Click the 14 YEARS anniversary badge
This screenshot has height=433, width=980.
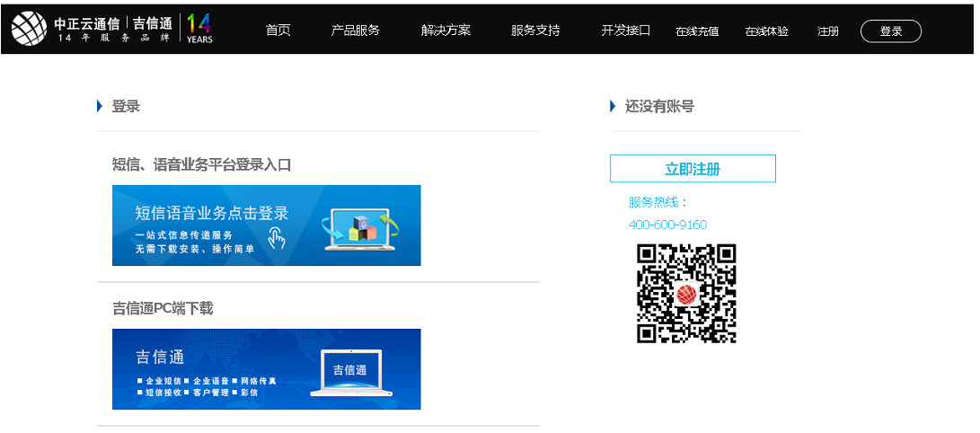(x=199, y=30)
